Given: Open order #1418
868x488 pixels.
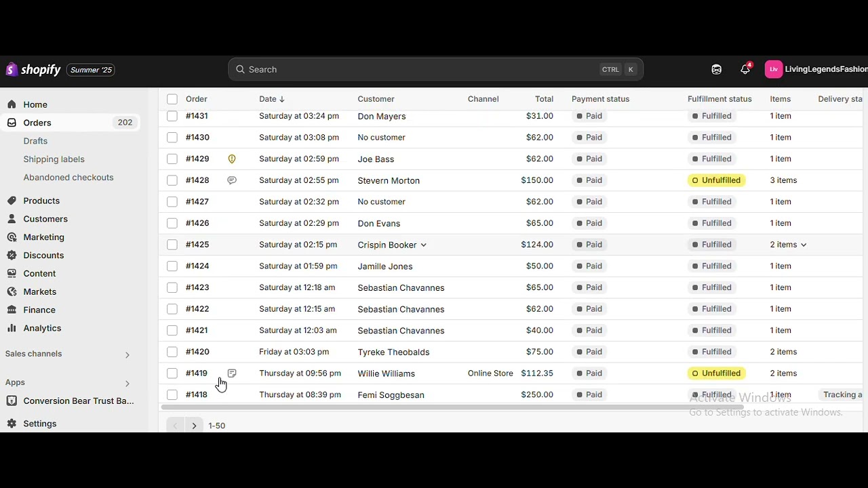Looking at the screenshot, I should click(x=197, y=394).
